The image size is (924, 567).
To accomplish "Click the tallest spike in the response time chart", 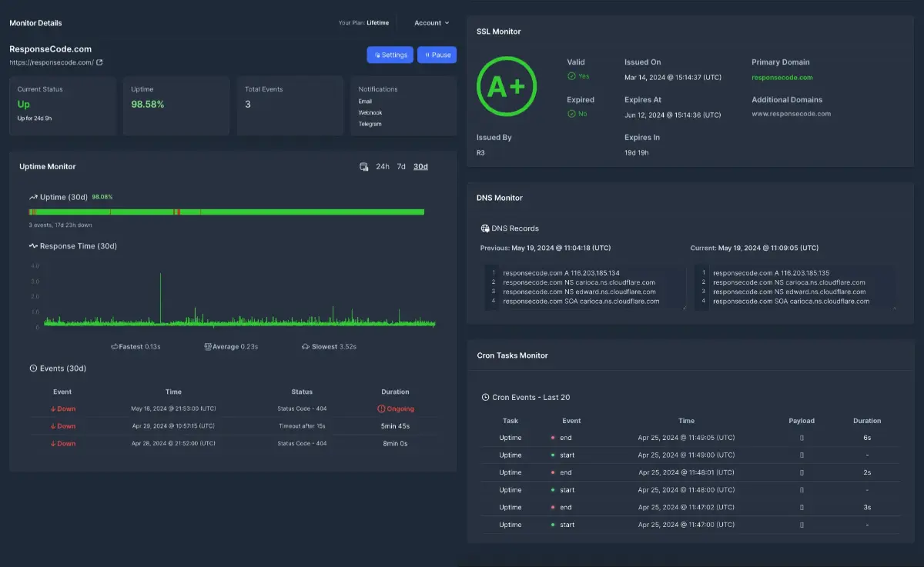I will pos(160,299).
